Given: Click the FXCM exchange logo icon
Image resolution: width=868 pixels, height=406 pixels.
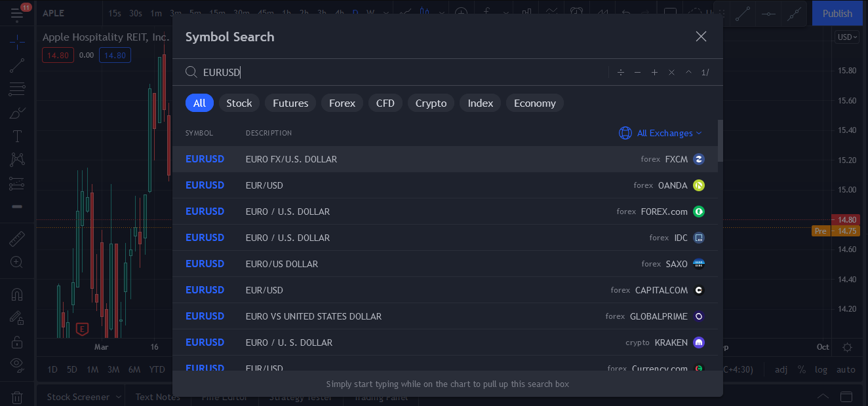Looking at the screenshot, I should pos(699,159).
